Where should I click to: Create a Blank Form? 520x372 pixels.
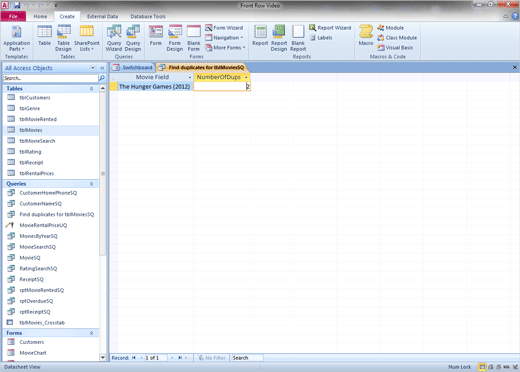click(194, 38)
